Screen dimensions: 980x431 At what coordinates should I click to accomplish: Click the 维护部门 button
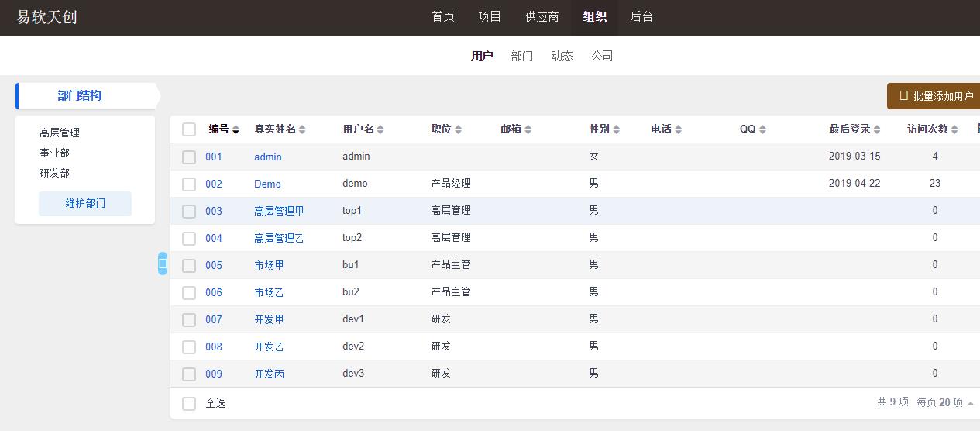pos(85,203)
